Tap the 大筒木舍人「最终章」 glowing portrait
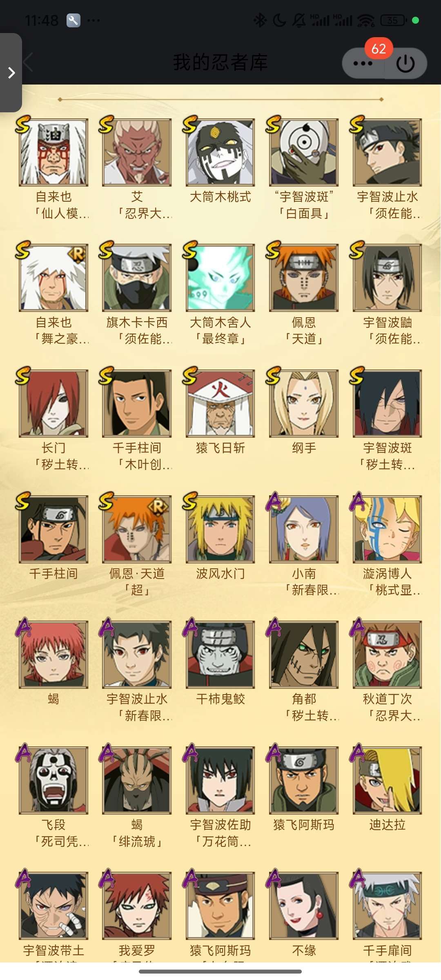Image resolution: width=441 pixels, height=980 pixels. click(220, 278)
